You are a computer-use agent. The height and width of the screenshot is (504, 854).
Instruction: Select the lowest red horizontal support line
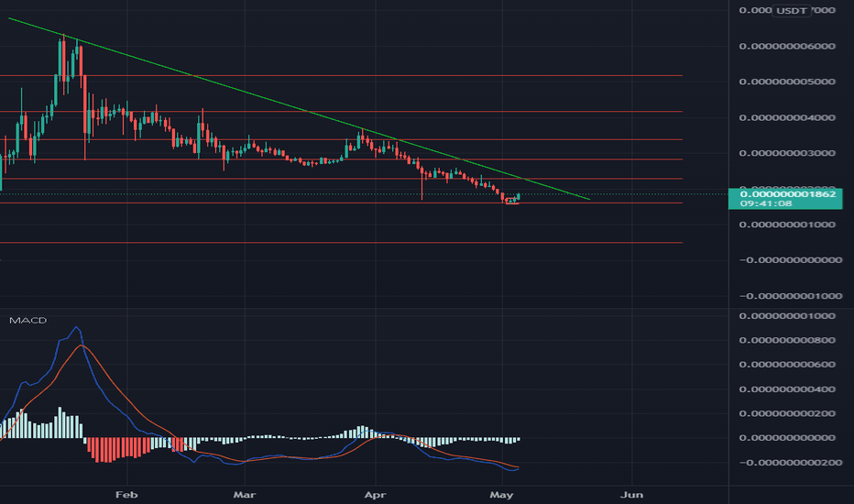pos(341,243)
